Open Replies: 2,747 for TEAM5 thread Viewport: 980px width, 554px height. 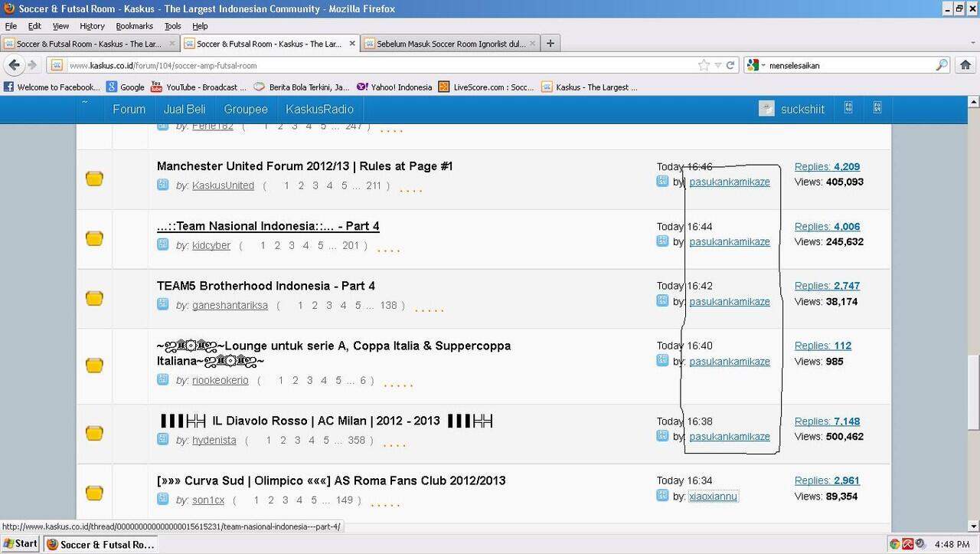pyautogui.click(x=827, y=286)
